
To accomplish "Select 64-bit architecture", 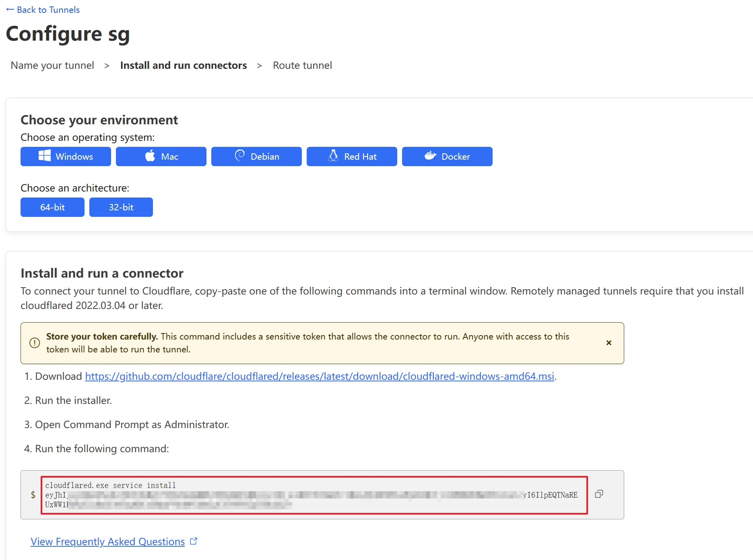I will coord(52,207).
